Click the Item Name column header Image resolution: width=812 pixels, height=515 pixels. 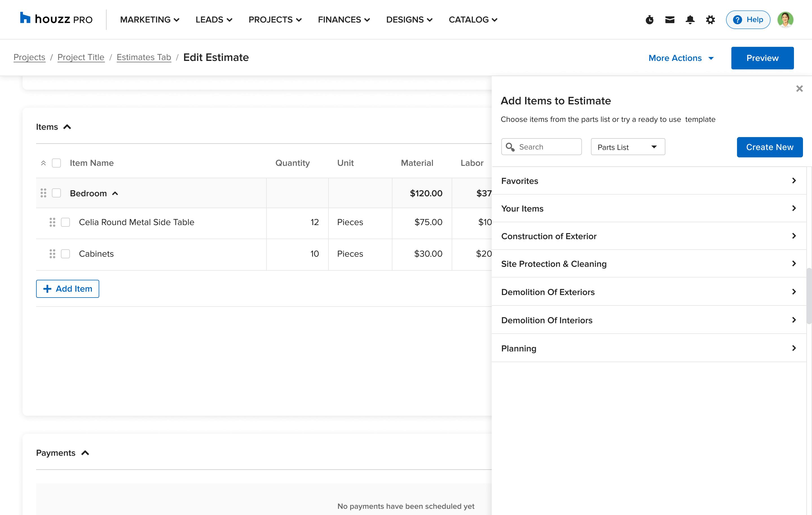point(92,163)
